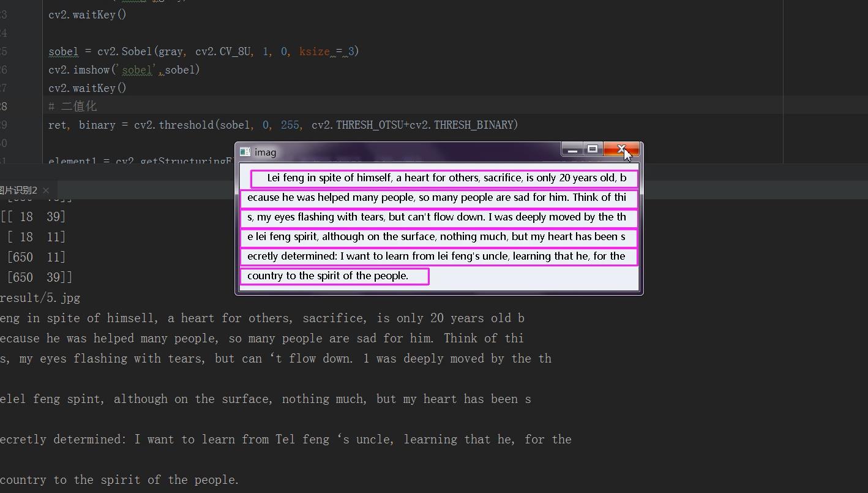The image size is (868, 493).
Task: Click the result/5.jpg console output
Action: point(40,298)
